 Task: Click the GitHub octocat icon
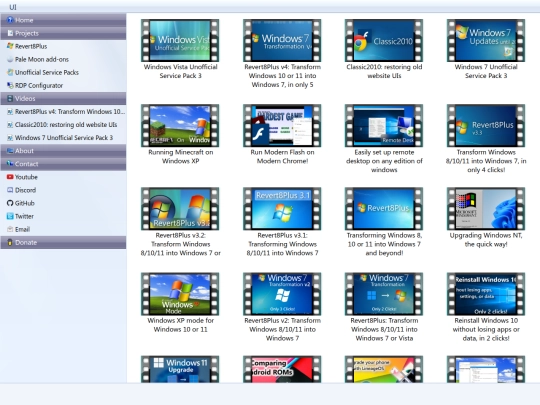[10, 203]
